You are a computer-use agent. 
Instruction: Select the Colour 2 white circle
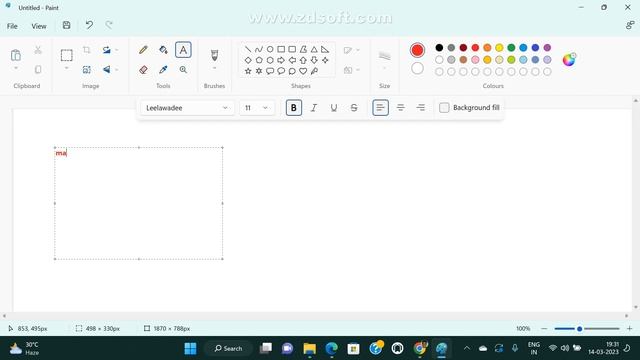coord(417,69)
